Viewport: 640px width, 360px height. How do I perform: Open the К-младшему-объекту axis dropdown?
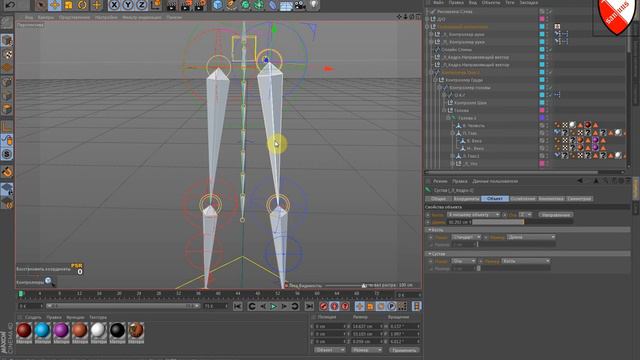(473, 215)
